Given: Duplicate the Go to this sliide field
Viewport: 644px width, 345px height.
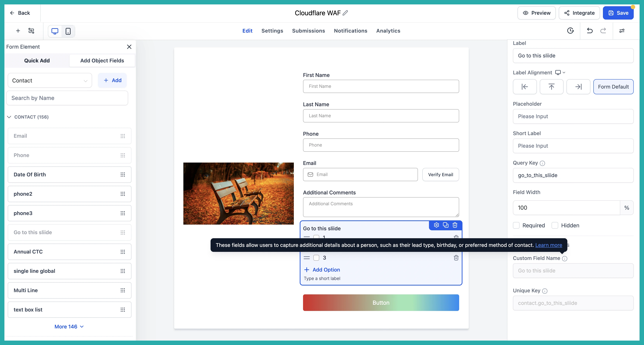Looking at the screenshot, I should point(446,225).
